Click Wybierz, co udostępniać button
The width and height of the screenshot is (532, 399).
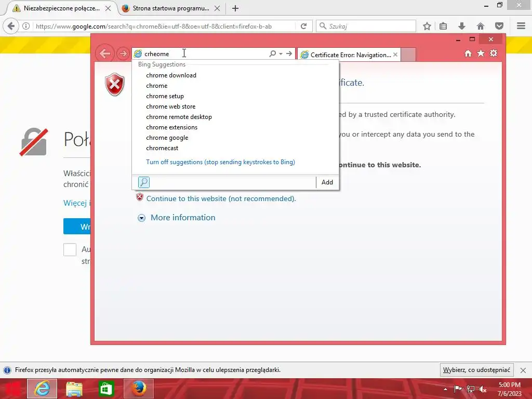point(476,370)
